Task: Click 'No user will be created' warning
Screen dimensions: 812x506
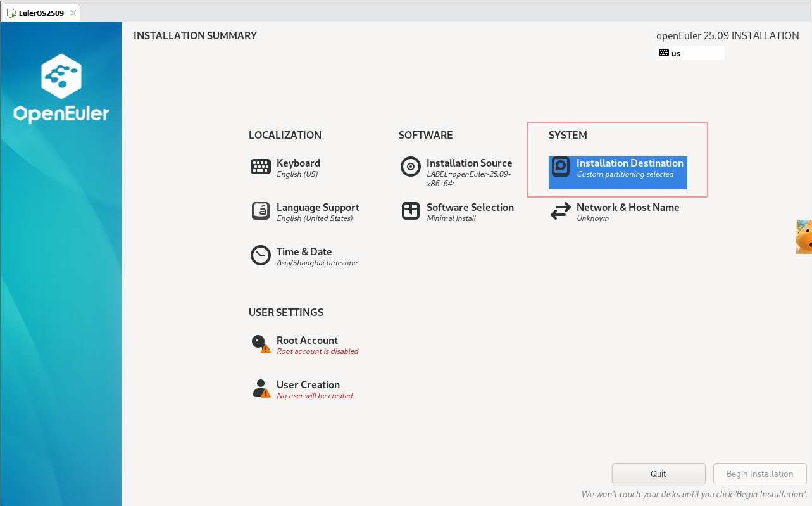Action: (315, 396)
